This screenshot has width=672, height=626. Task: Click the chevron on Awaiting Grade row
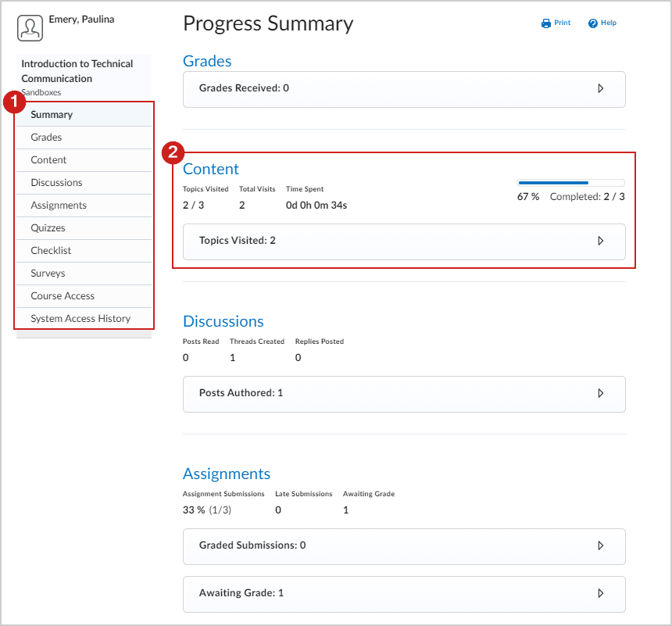[x=601, y=592]
